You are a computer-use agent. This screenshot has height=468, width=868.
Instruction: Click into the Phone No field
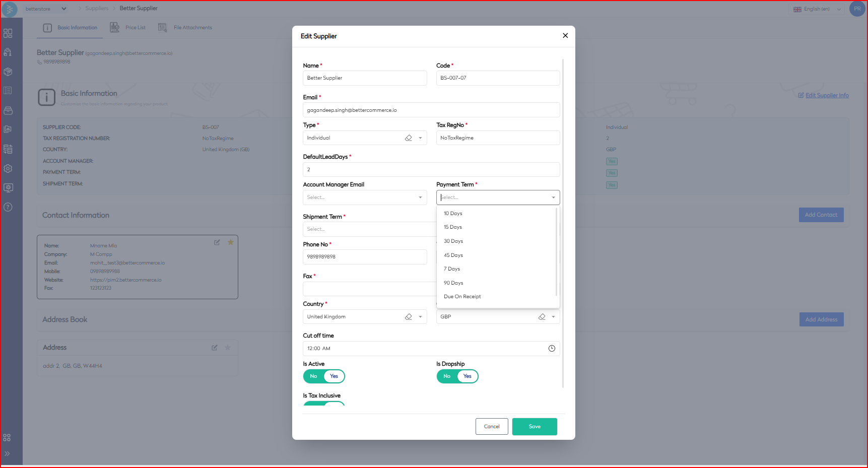click(365, 257)
